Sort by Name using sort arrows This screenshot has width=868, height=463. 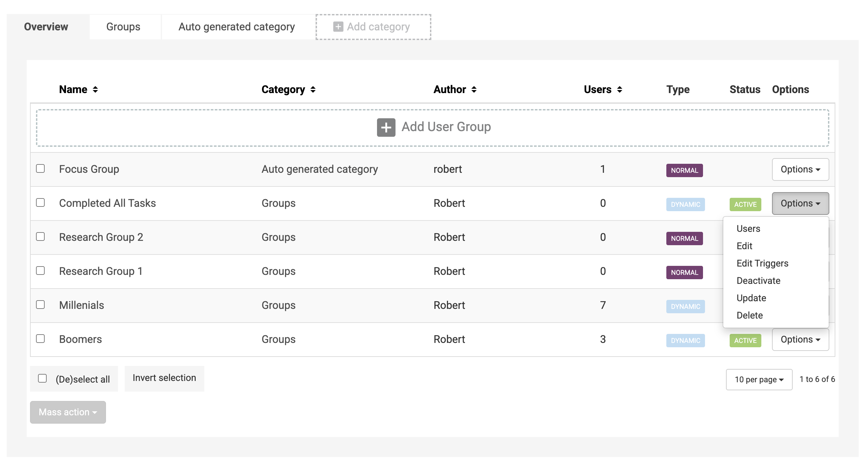(x=95, y=89)
